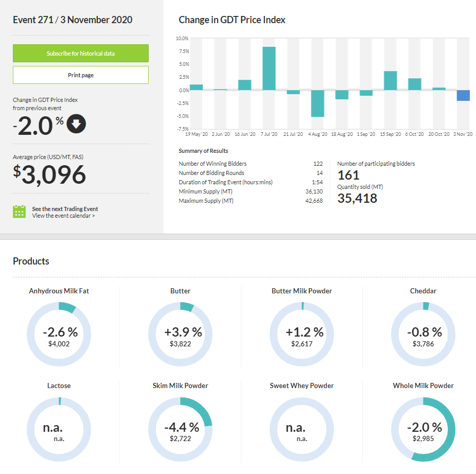Click the 6 Oct '20 chart bar

(x=414, y=84)
